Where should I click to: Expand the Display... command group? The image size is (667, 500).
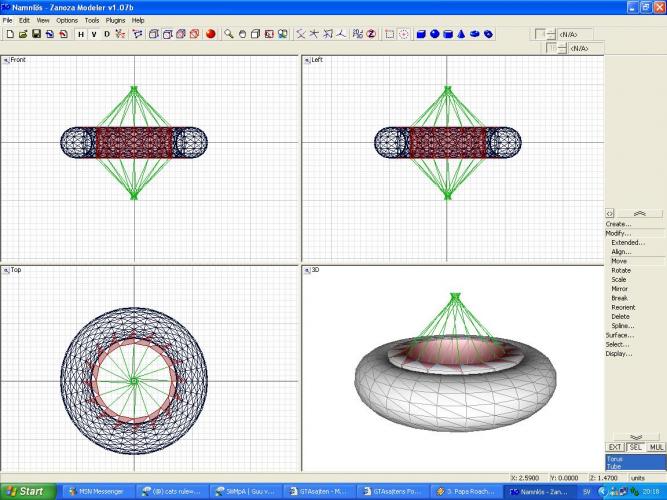pos(619,353)
